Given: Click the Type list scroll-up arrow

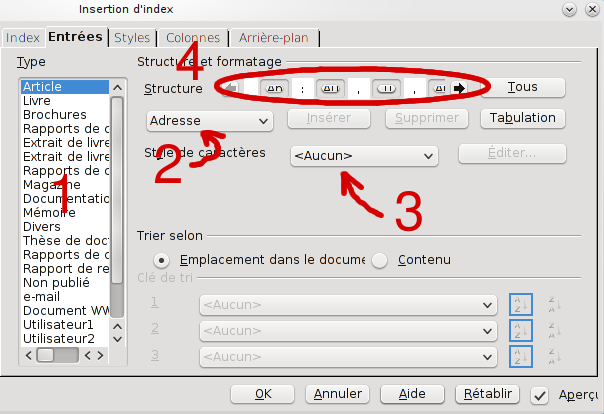Looking at the screenshot, I should pyautogui.click(x=117, y=87).
